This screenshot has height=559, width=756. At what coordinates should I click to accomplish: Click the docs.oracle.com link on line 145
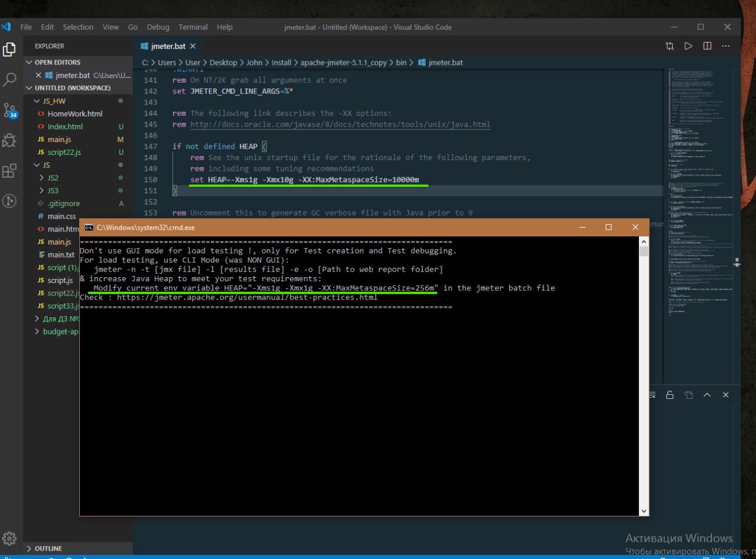pyautogui.click(x=340, y=124)
